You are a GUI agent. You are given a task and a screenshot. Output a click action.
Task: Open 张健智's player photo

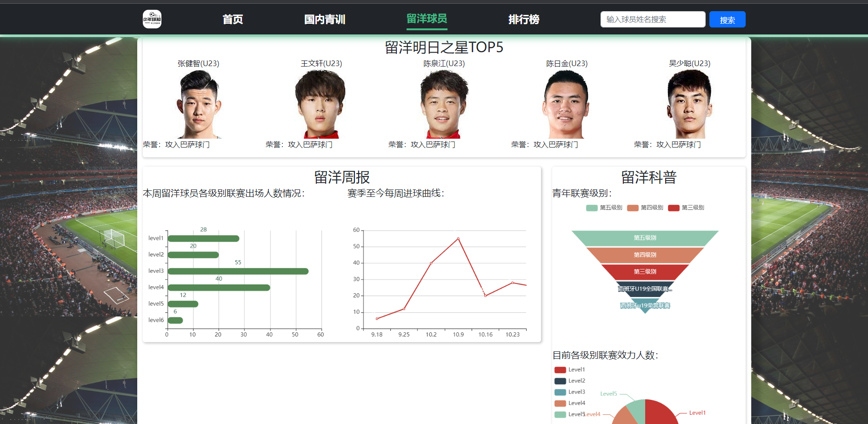199,104
